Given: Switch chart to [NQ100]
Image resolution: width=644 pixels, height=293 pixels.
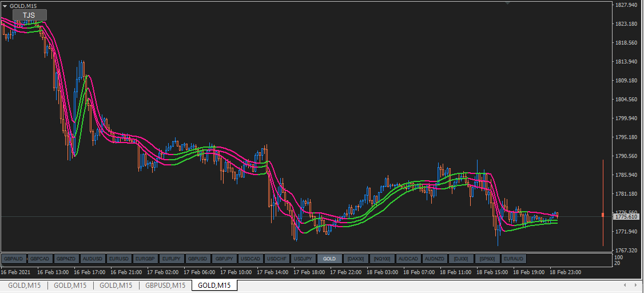Looking at the screenshot, I should coord(382,259).
